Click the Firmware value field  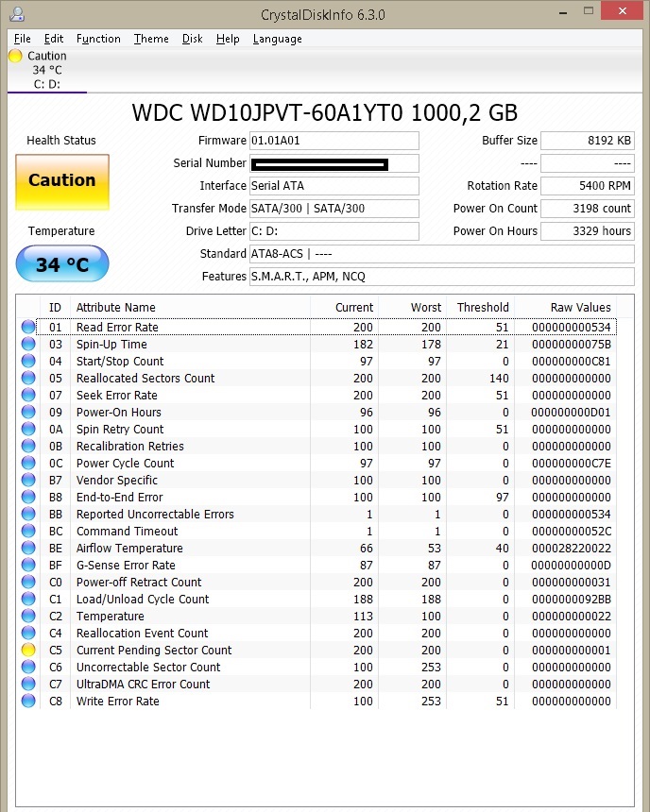point(334,141)
